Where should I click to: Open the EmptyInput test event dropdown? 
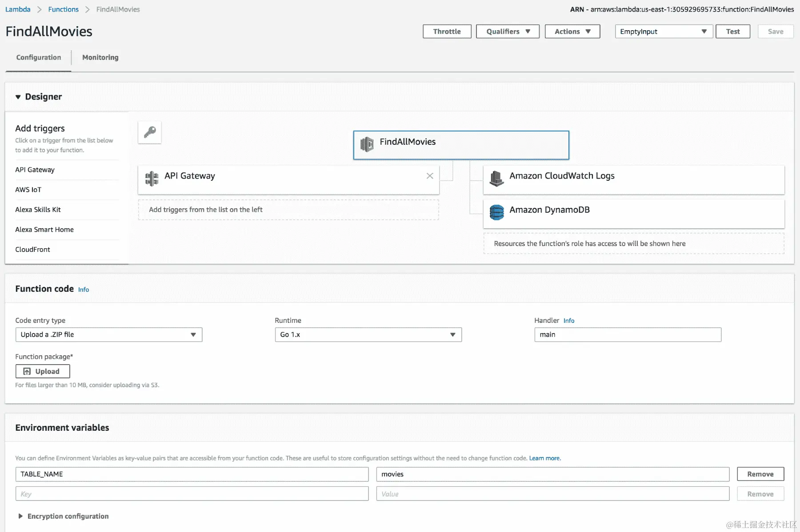[664, 32]
